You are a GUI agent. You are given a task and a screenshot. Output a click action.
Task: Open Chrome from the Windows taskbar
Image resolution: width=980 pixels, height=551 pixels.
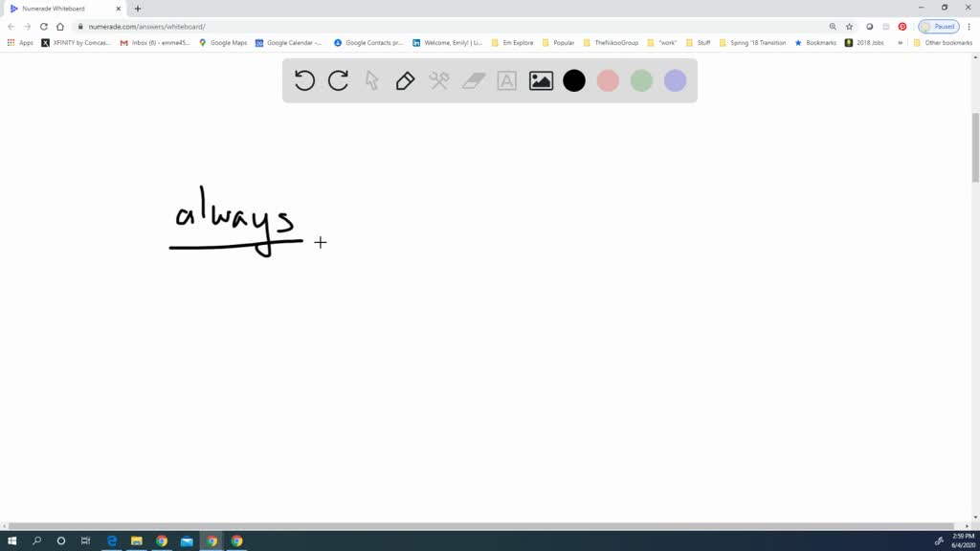161,540
